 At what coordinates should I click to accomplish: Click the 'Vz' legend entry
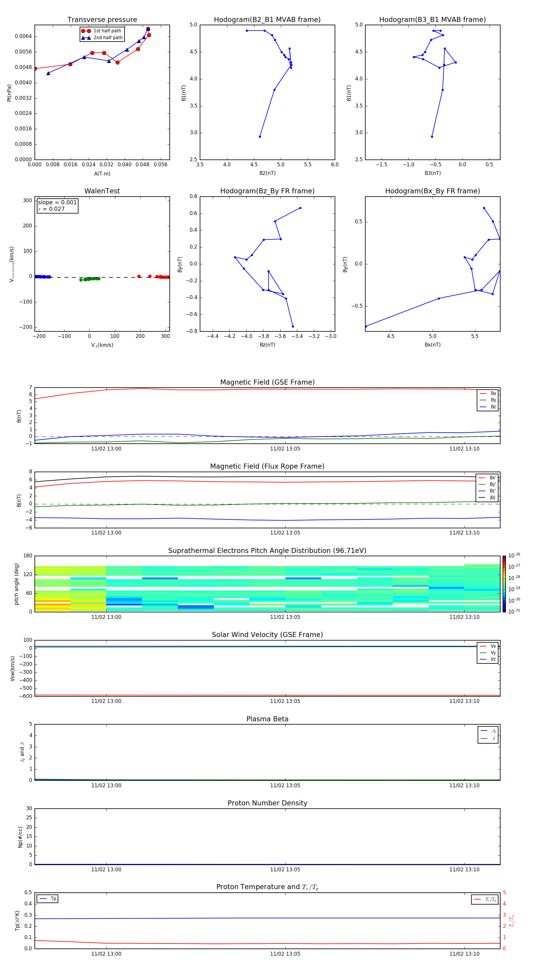tap(488, 659)
